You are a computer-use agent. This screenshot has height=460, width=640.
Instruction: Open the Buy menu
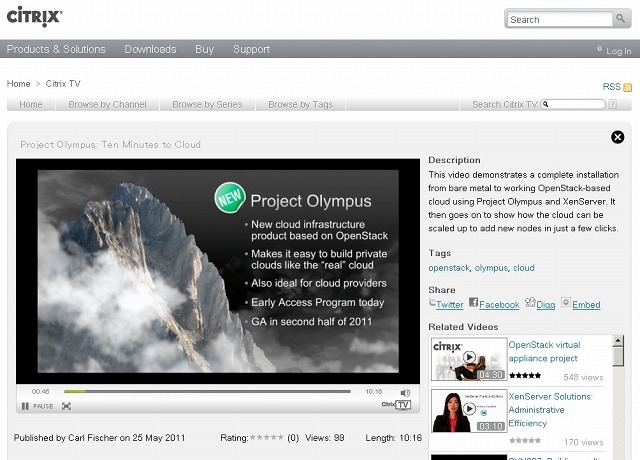(x=204, y=49)
